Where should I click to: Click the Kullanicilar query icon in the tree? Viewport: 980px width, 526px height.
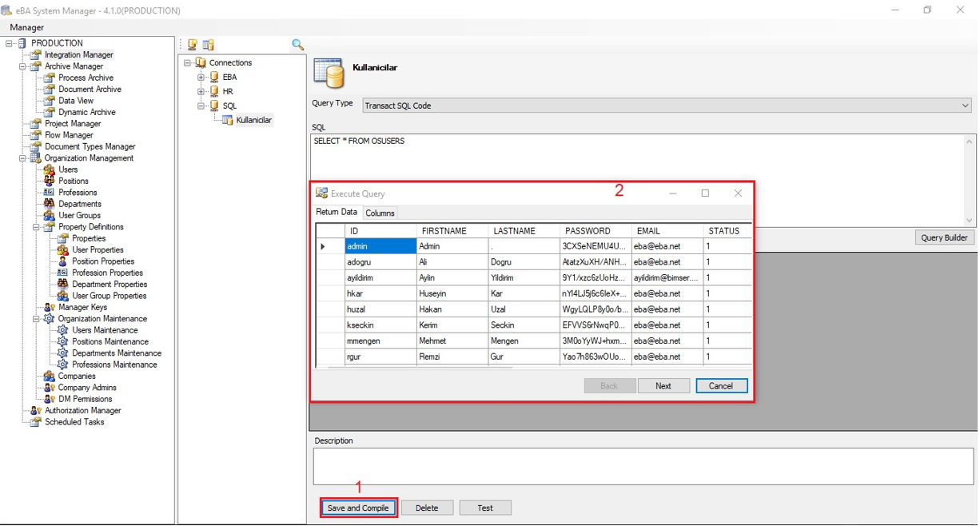pos(228,120)
